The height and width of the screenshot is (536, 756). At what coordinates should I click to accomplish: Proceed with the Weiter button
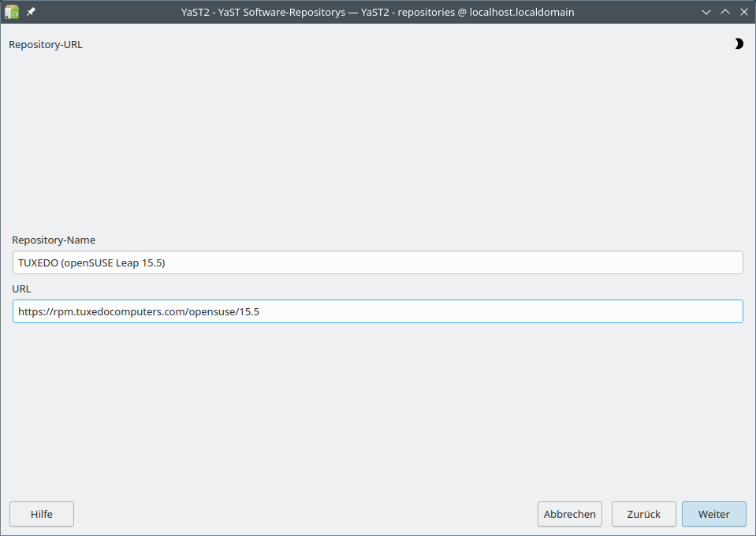click(x=714, y=514)
